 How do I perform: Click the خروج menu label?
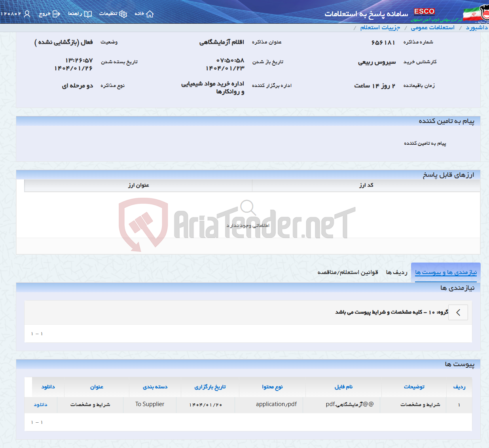pyautogui.click(x=44, y=14)
